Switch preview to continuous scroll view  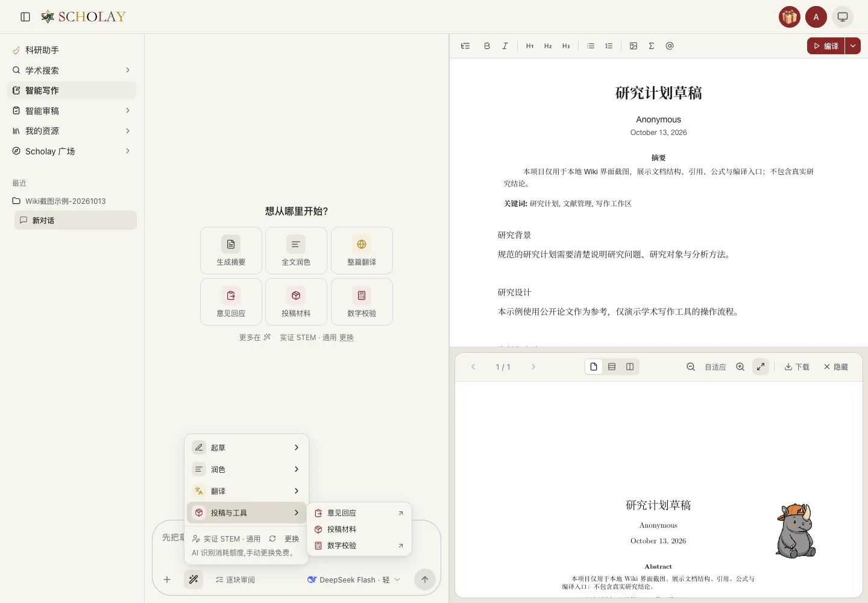click(x=612, y=367)
